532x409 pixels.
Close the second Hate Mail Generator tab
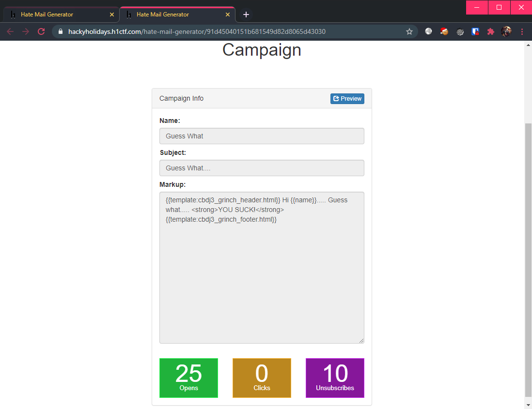click(x=228, y=15)
